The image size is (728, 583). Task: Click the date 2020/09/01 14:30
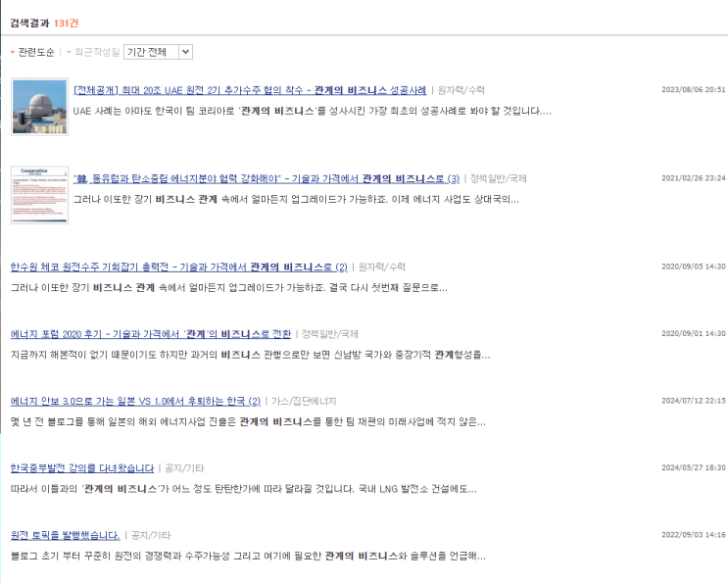[693, 333]
